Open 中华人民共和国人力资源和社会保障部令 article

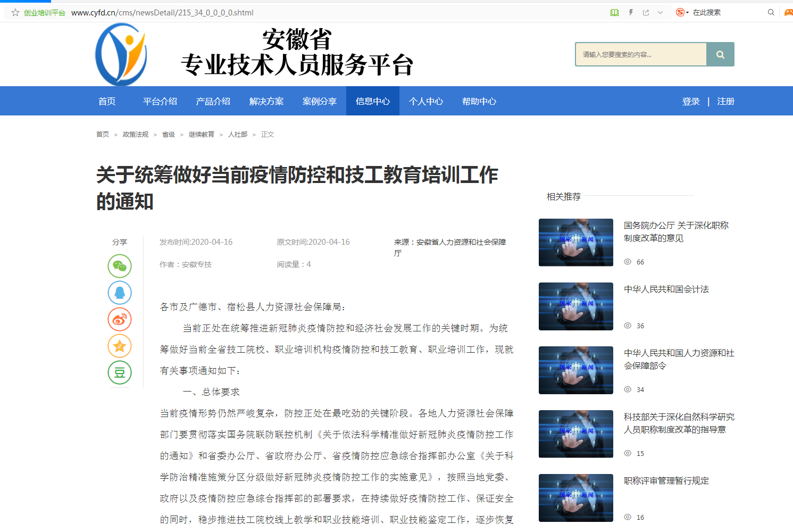click(x=679, y=360)
